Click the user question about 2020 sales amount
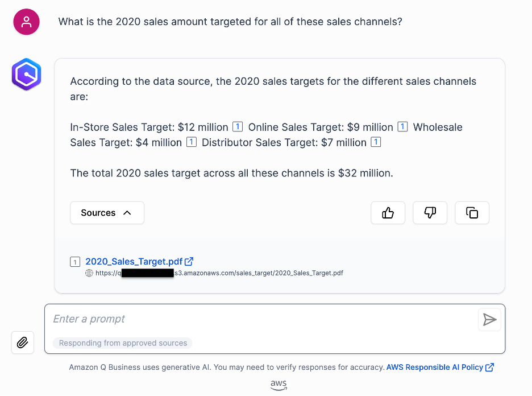Viewport: 532px width, 396px height. (230, 22)
